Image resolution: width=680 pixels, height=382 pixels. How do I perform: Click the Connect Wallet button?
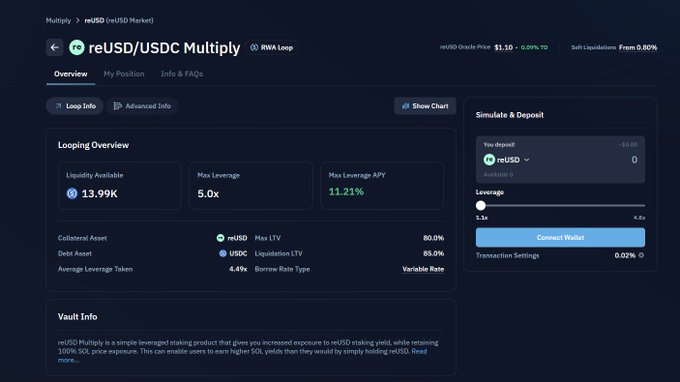click(x=560, y=238)
